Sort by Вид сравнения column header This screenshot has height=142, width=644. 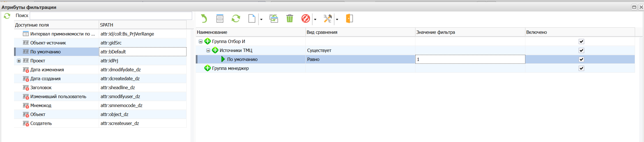click(360, 32)
